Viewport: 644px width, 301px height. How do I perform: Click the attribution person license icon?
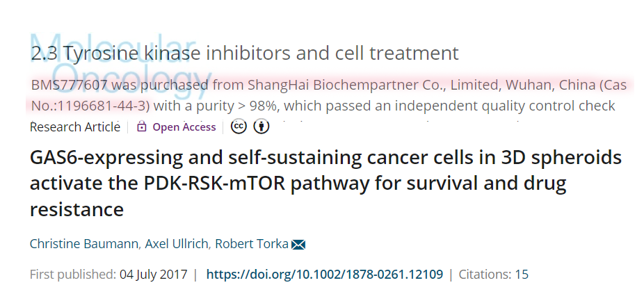(x=261, y=127)
